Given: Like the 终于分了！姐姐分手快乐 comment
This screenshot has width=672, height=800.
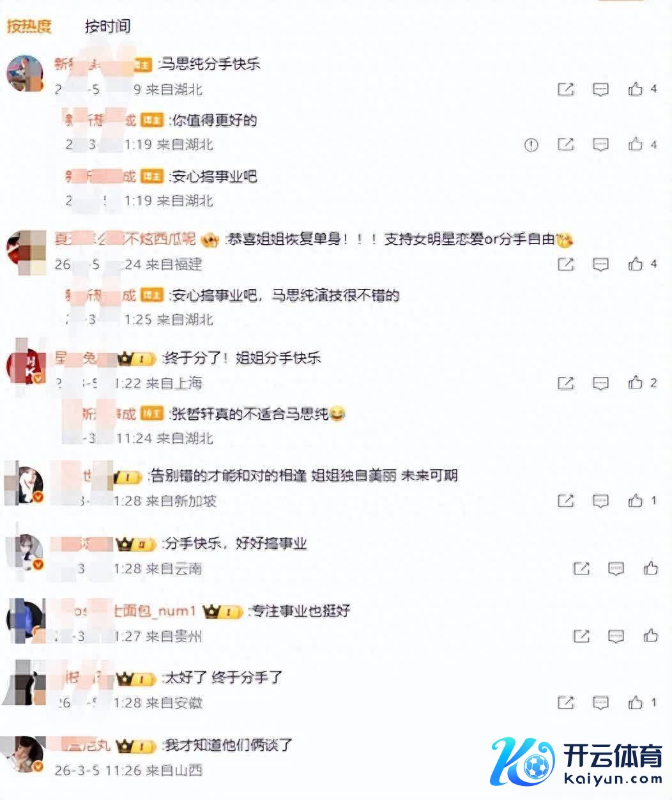Looking at the screenshot, I should pos(635,382).
